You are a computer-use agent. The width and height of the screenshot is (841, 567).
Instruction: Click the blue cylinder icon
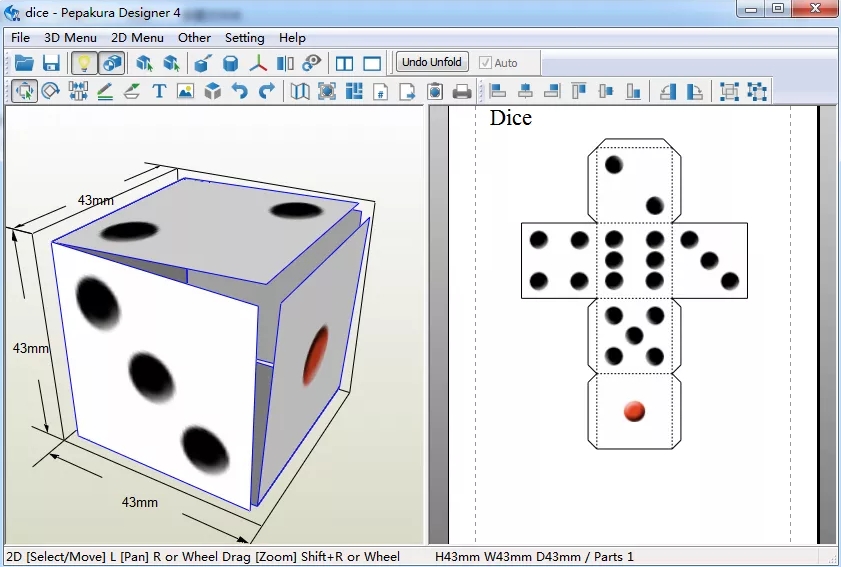(230, 63)
